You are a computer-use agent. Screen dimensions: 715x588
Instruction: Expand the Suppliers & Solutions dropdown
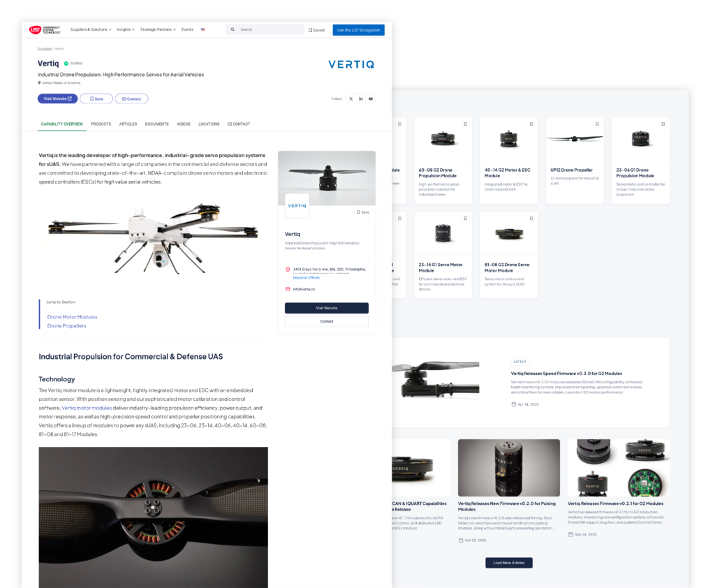(91, 29)
